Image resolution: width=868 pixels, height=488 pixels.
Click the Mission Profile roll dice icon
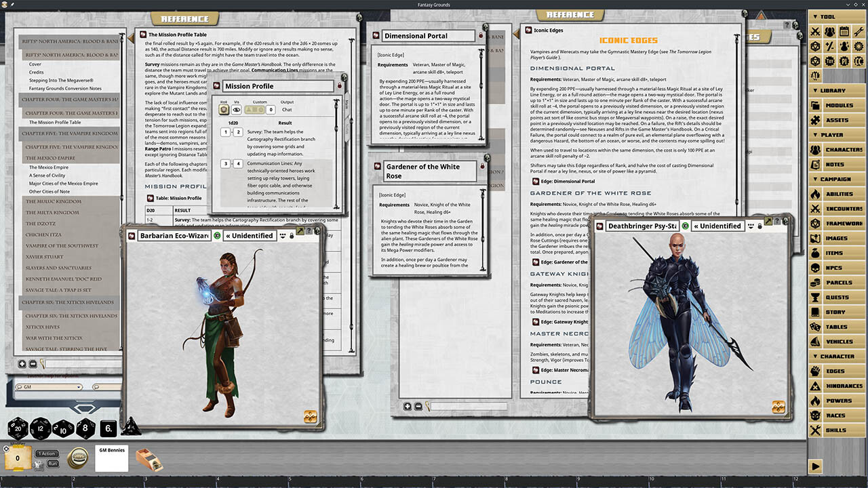coord(223,109)
